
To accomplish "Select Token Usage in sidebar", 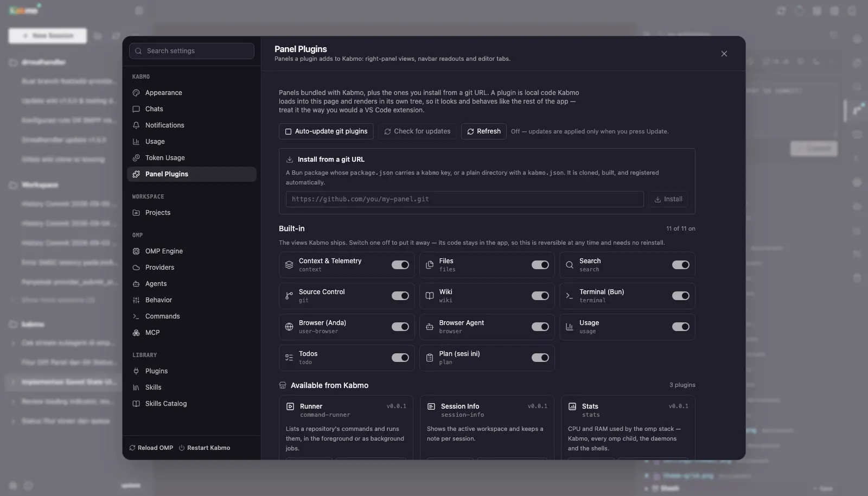I will [192, 158].
